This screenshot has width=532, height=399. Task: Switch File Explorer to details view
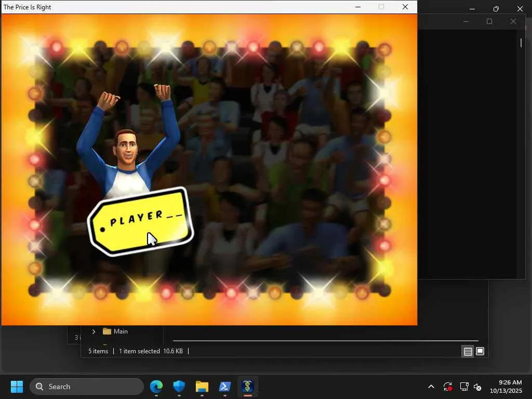coord(468,352)
